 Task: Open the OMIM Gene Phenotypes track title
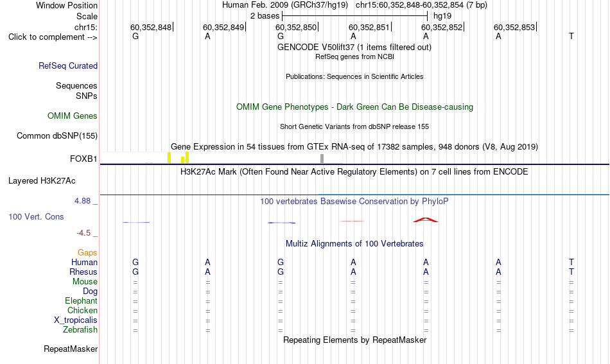point(354,107)
